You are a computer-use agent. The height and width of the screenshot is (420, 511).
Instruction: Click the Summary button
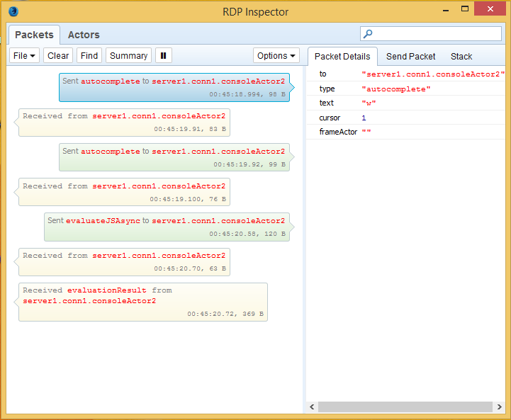(129, 56)
